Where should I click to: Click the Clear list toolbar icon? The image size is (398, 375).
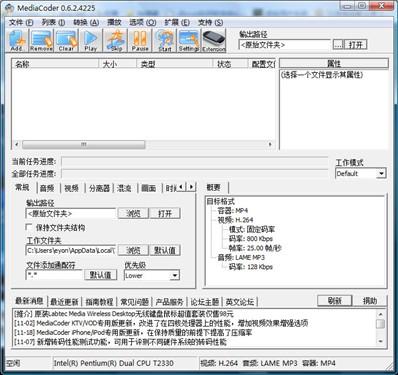67,40
